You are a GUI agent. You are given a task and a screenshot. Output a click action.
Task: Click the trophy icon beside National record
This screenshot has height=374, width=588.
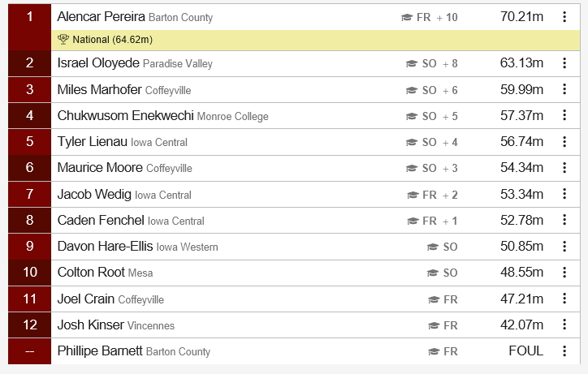click(x=63, y=40)
